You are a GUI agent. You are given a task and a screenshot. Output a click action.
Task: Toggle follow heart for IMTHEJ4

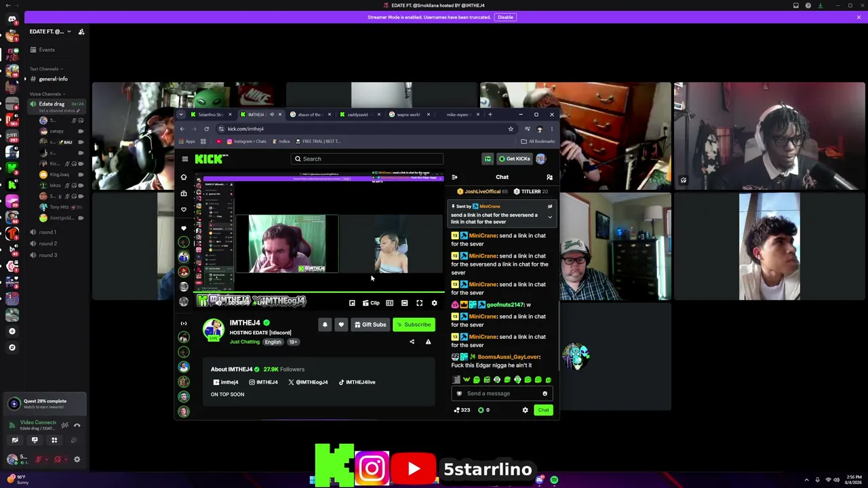click(341, 325)
